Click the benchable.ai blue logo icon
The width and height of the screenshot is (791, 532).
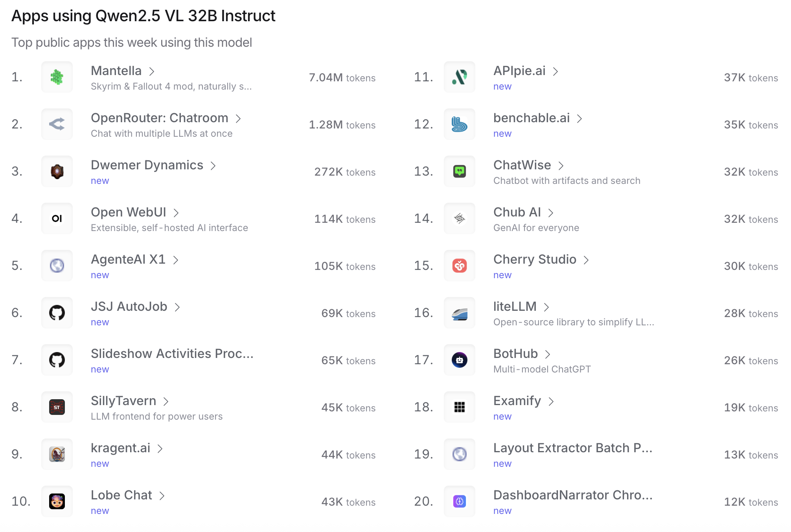pyautogui.click(x=460, y=124)
